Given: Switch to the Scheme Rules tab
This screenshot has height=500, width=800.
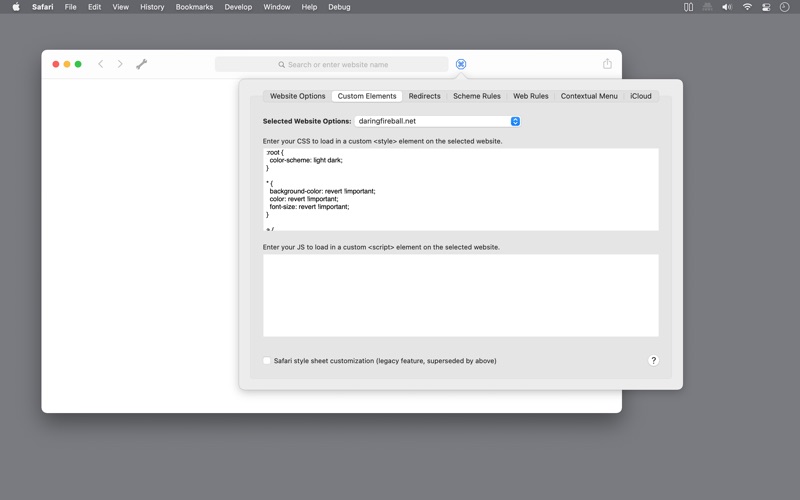Looking at the screenshot, I should pyautogui.click(x=477, y=96).
